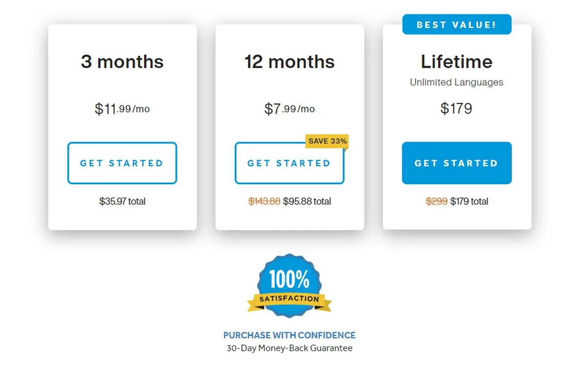Click the $11.99/mo price
588x365 pixels.
tap(122, 108)
